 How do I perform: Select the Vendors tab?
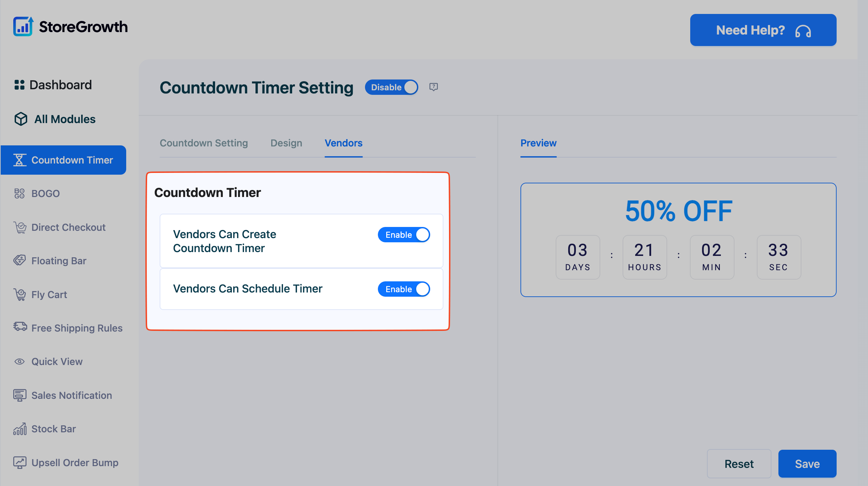point(343,143)
